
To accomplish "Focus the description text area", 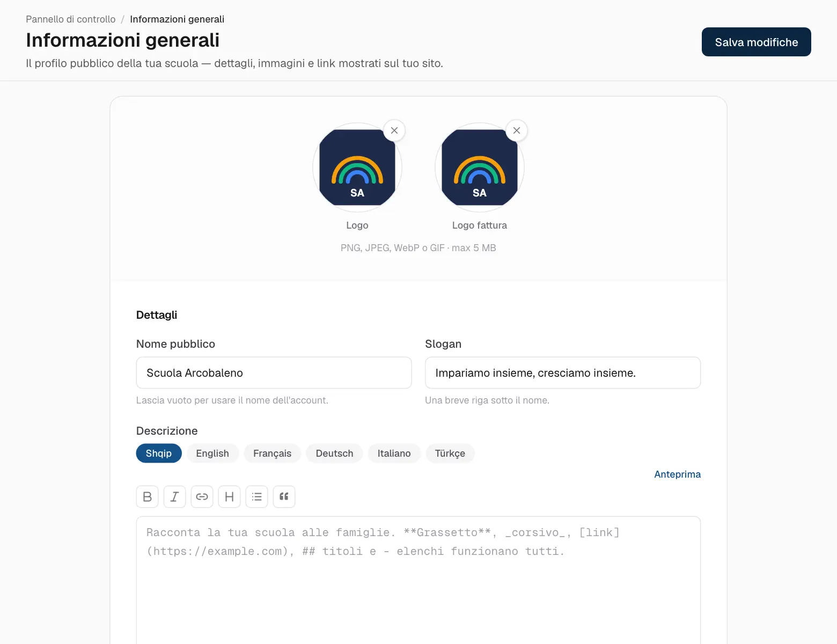I will coord(418,580).
